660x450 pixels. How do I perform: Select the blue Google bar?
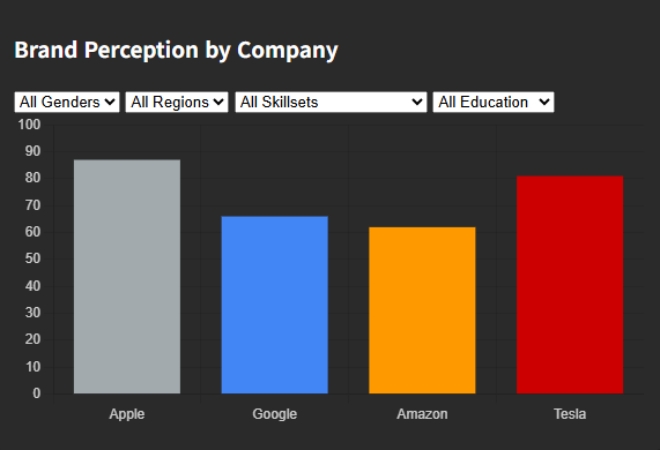tap(274, 305)
